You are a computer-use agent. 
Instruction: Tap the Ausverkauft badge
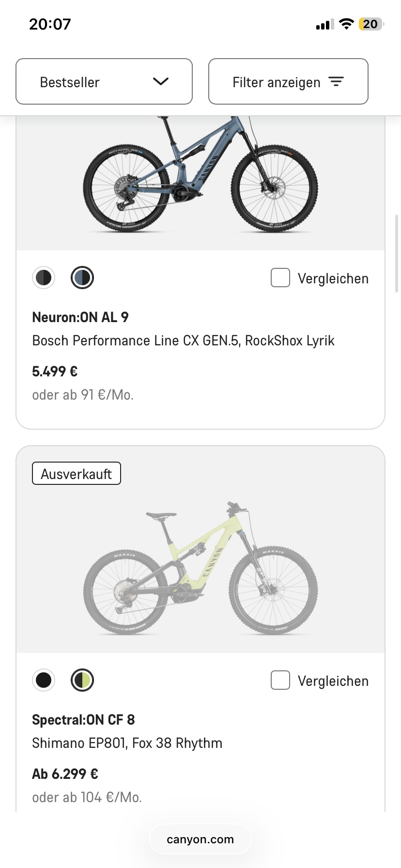pos(77,474)
